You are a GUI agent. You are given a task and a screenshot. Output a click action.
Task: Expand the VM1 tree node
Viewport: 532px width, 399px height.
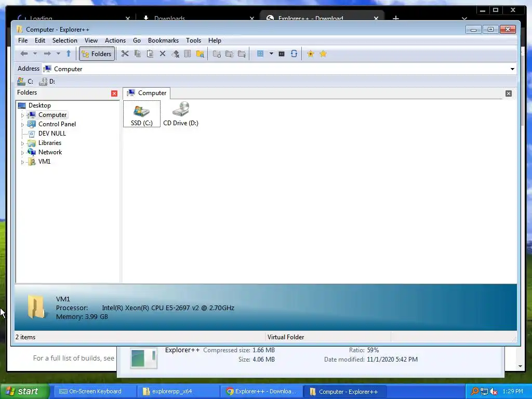[x=22, y=162]
